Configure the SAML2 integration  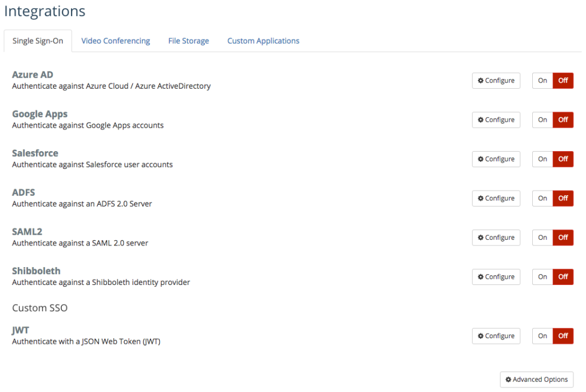point(496,237)
